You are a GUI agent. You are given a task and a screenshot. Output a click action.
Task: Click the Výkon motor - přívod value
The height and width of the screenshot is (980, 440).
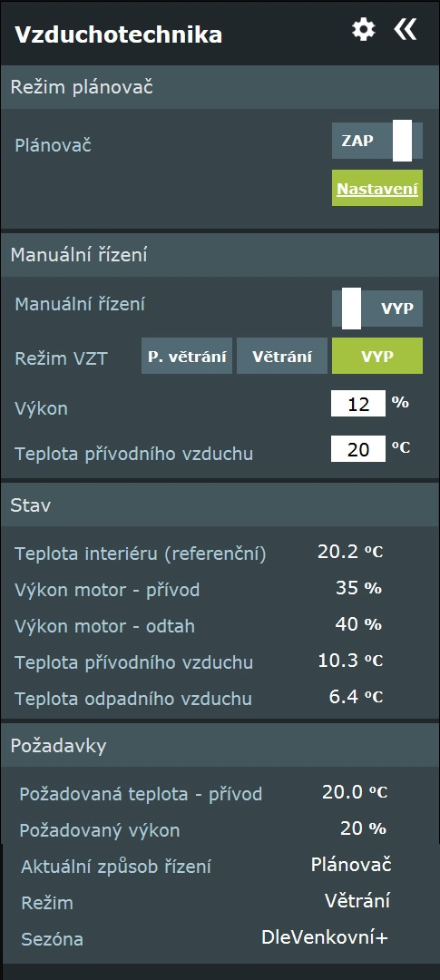click(x=358, y=588)
